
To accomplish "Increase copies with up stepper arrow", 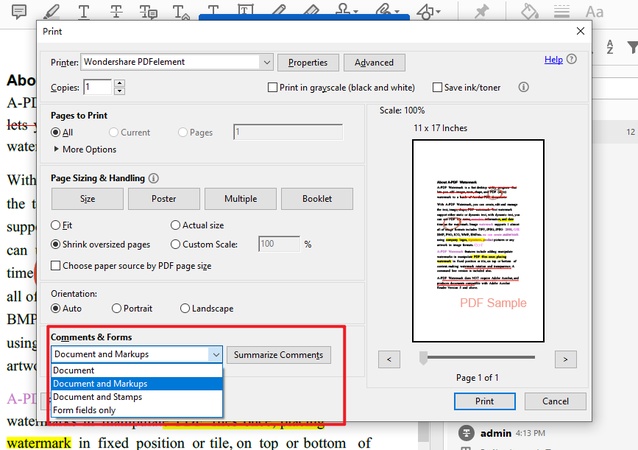I will click(119, 83).
